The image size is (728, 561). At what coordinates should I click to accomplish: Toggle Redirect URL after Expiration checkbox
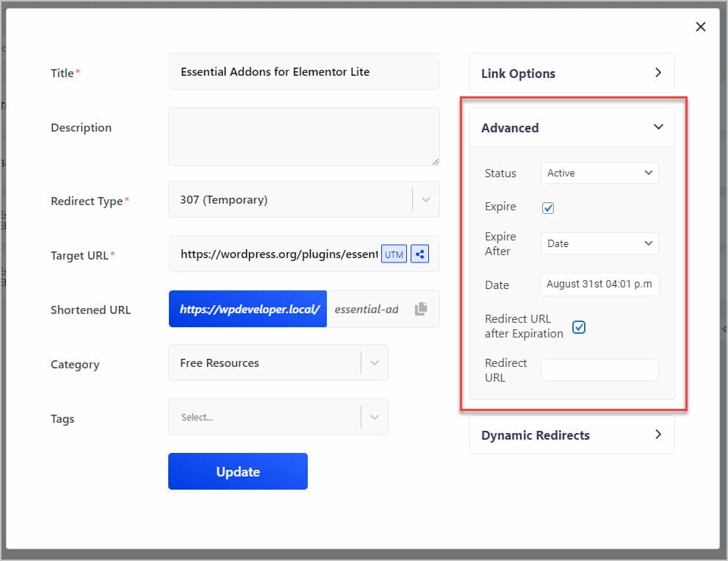coord(578,327)
